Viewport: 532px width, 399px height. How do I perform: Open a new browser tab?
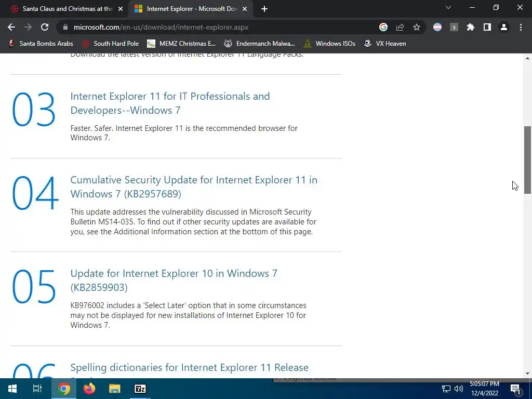pyautogui.click(x=264, y=9)
